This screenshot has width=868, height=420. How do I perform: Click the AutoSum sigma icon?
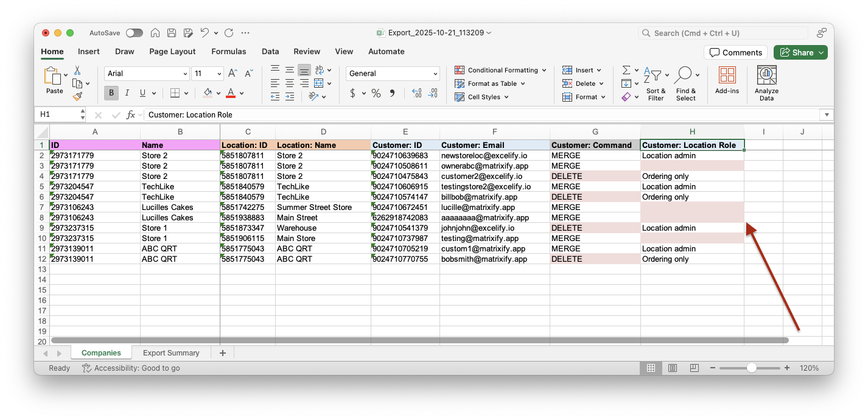[626, 70]
